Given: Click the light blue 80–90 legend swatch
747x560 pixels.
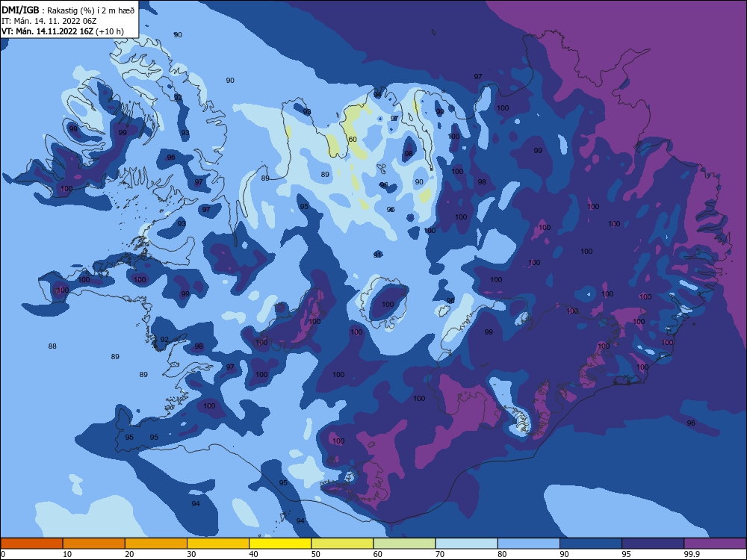Looking at the screenshot, I should [529, 544].
